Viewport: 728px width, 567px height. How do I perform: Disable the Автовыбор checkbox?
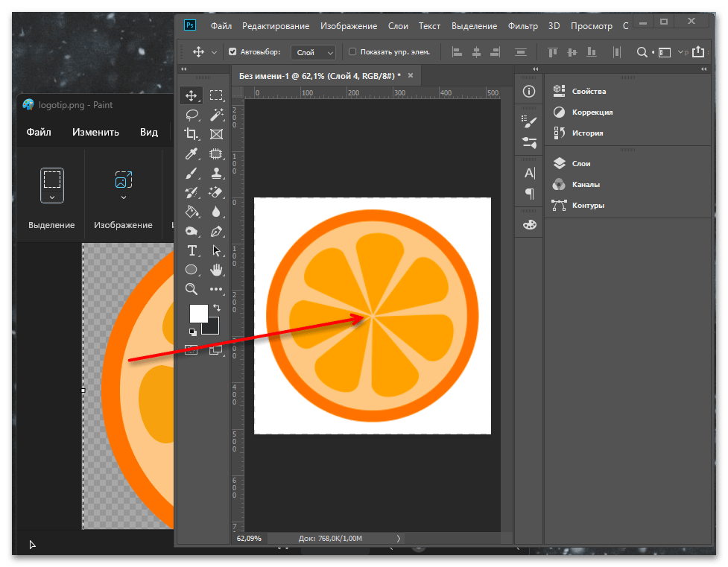point(232,52)
